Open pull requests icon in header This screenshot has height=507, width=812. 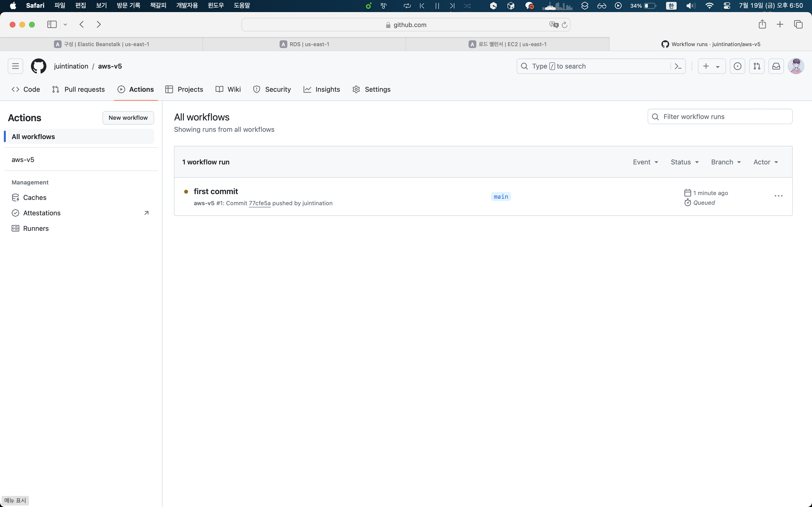click(x=757, y=66)
